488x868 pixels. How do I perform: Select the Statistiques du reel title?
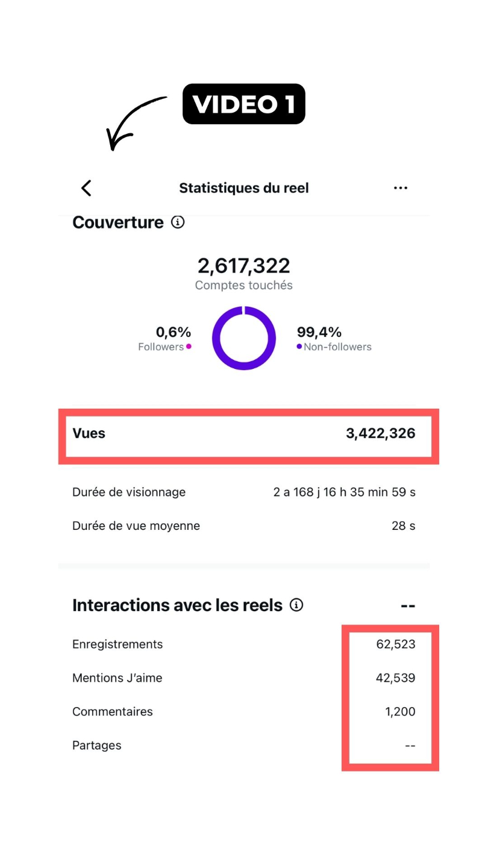click(x=244, y=188)
